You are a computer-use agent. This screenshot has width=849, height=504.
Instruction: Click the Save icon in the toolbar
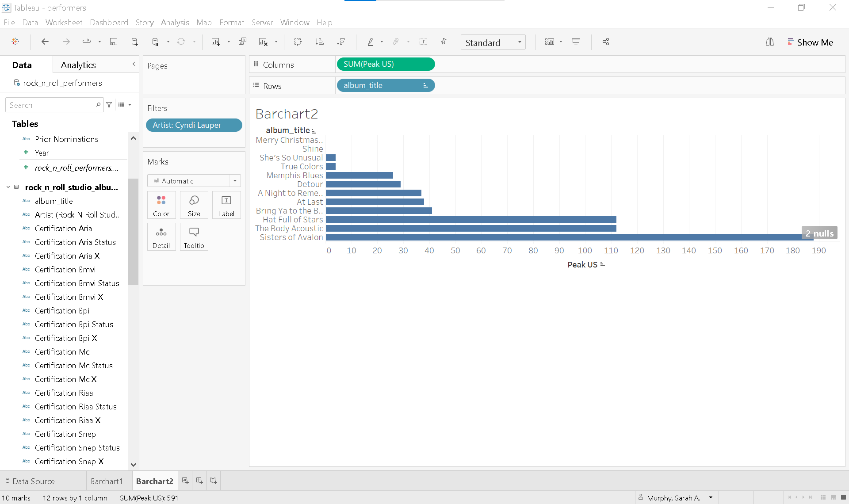[114, 42]
